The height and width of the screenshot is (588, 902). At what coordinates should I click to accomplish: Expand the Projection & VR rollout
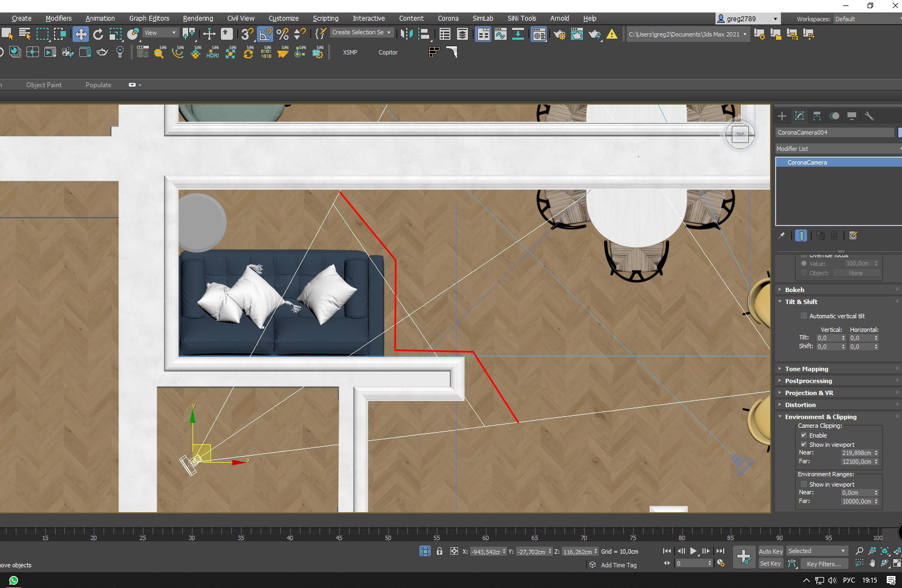click(x=838, y=393)
